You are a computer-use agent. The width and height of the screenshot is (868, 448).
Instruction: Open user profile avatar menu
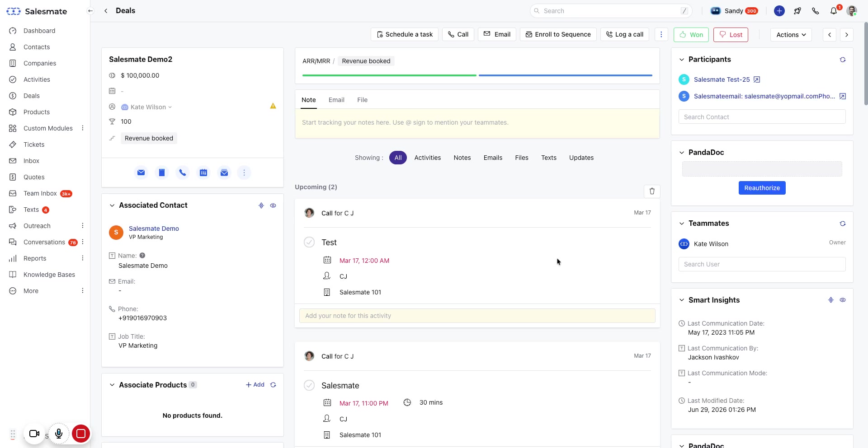(852, 11)
